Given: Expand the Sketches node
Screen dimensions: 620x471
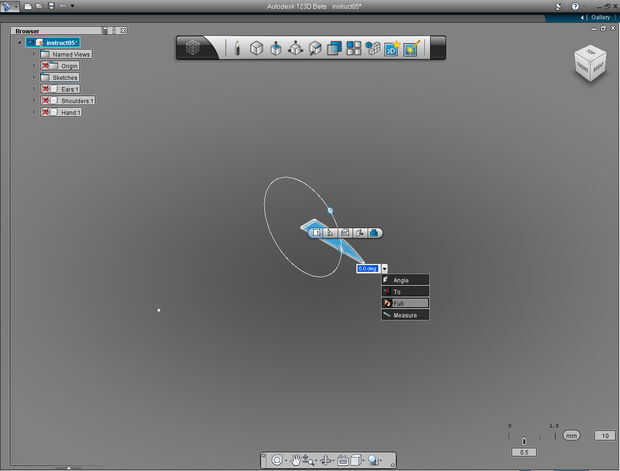Looking at the screenshot, I should (x=35, y=77).
